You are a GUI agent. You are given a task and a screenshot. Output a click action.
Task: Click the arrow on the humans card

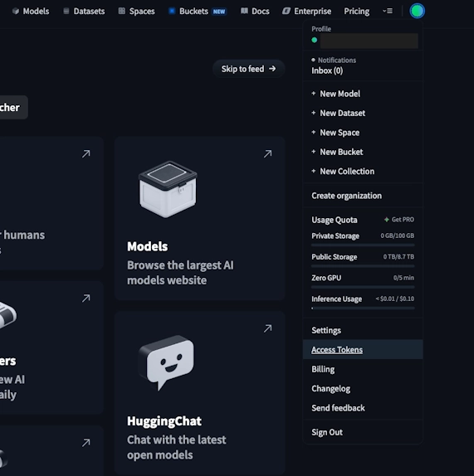pyautogui.click(x=86, y=154)
